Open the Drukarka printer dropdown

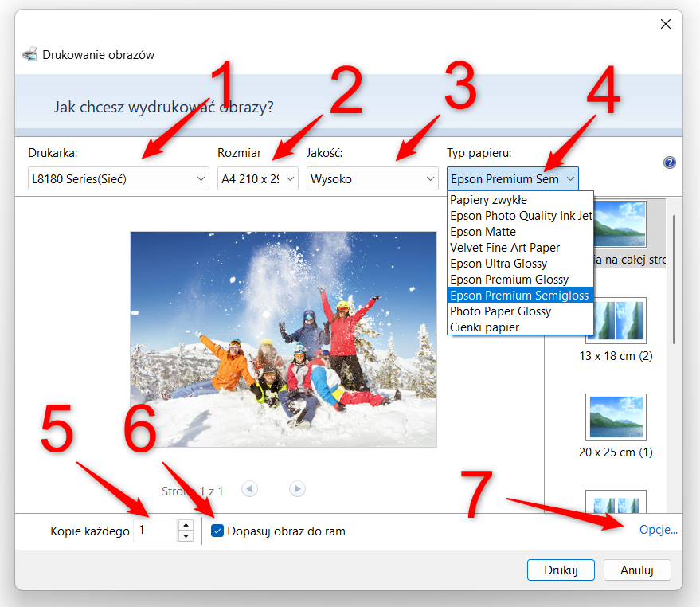click(x=119, y=179)
